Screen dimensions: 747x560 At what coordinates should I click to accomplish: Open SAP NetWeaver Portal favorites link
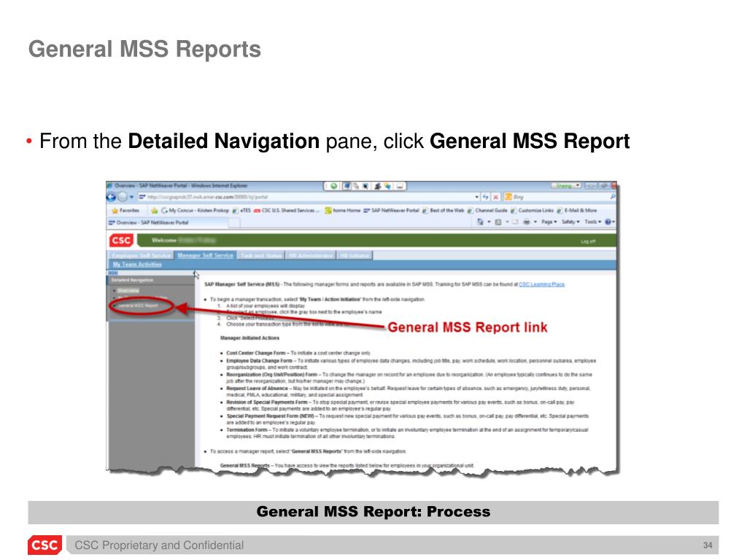click(x=391, y=210)
